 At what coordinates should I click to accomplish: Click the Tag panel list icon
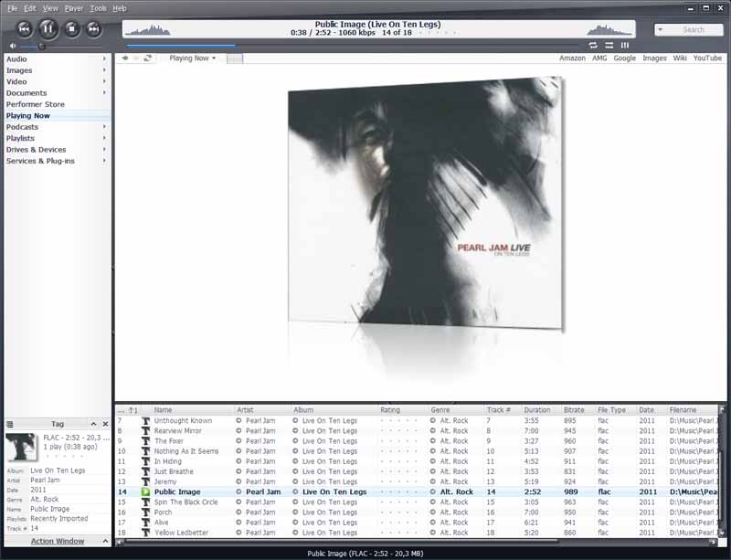10,424
